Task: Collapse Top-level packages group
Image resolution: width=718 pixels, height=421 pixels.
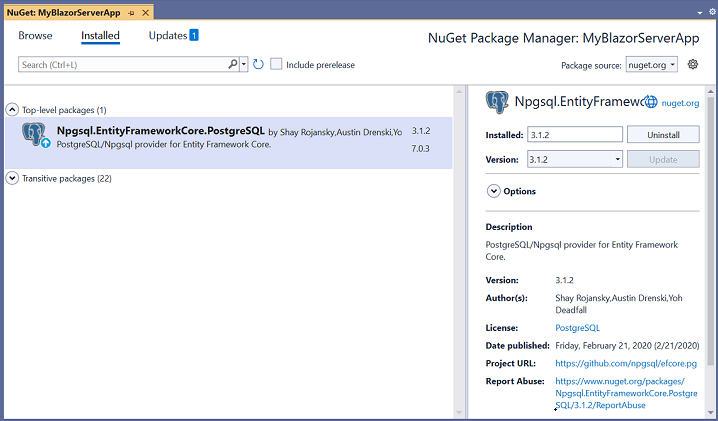Action: [x=12, y=109]
